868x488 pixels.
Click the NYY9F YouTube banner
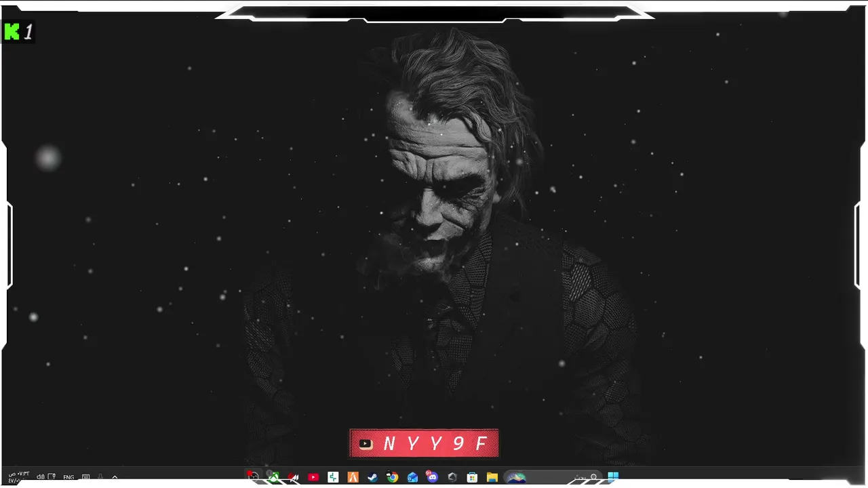click(x=424, y=443)
